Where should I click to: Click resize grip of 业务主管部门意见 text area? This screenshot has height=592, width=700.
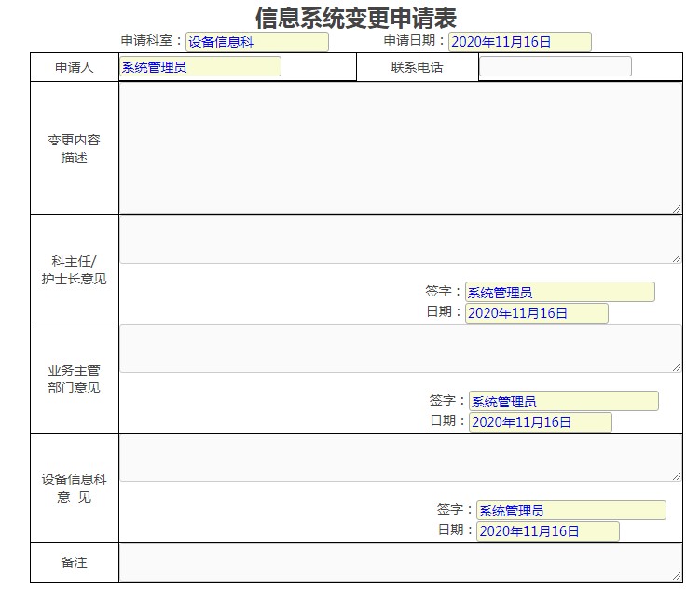(x=677, y=367)
